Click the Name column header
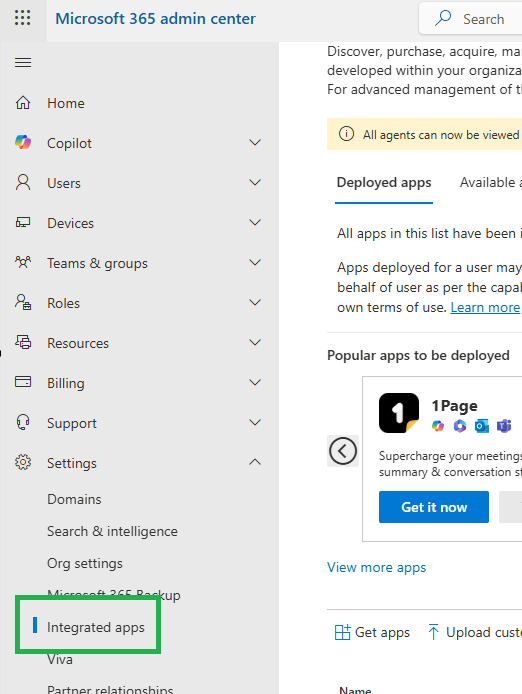 pos(355,689)
